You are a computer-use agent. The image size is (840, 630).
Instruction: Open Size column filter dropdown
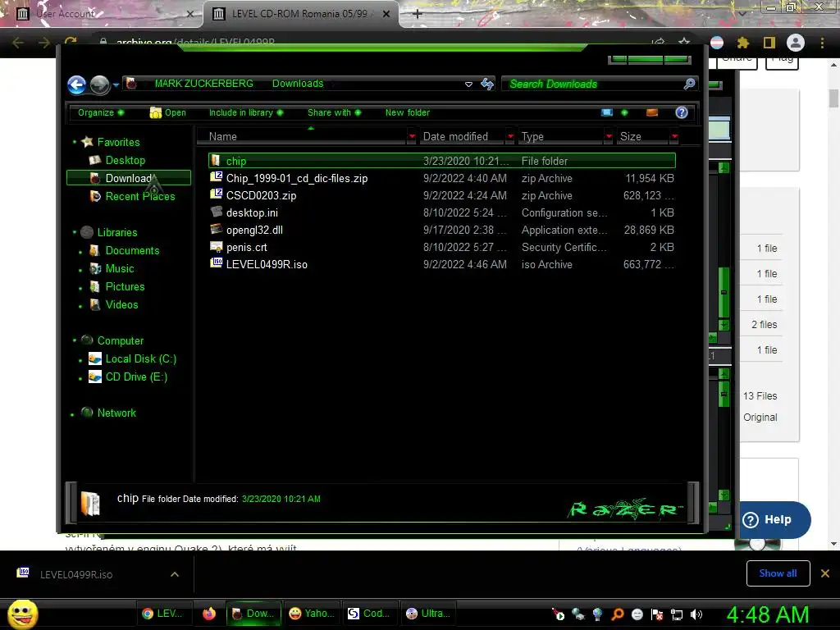coord(674,137)
